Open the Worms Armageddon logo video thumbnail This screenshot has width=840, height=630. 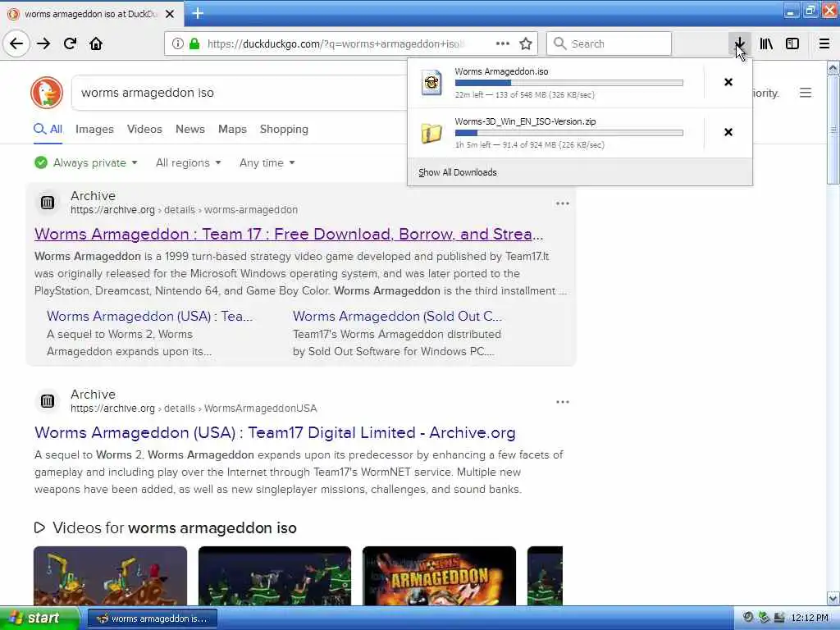440,576
